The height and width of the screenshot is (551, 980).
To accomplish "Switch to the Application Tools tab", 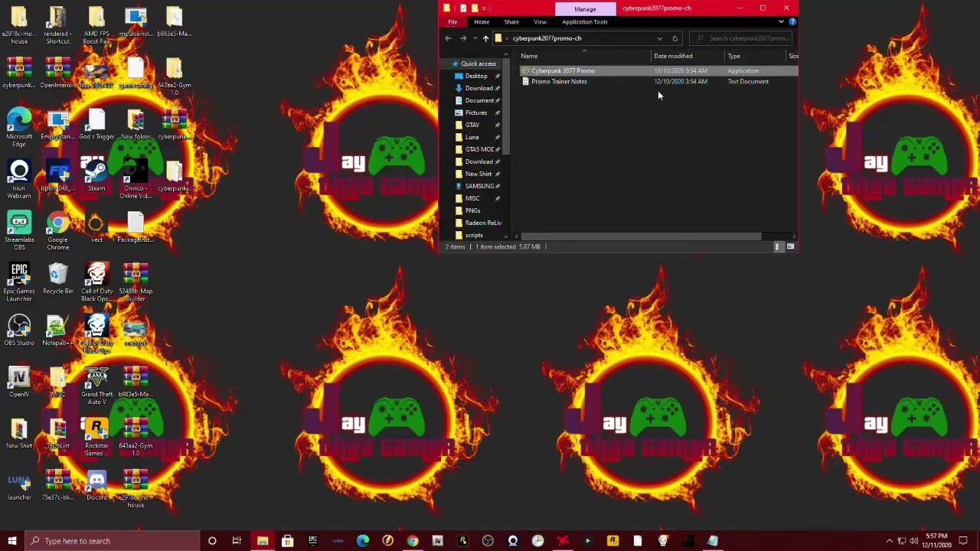I will tap(585, 21).
